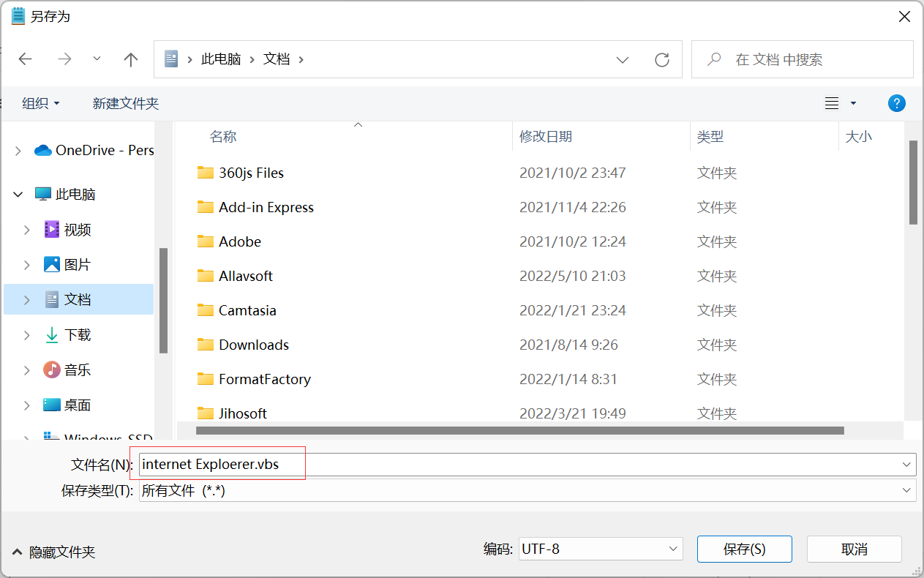Viewport: 924px width, 578px height.
Task: Open the help question mark icon
Action: pyautogui.click(x=896, y=103)
